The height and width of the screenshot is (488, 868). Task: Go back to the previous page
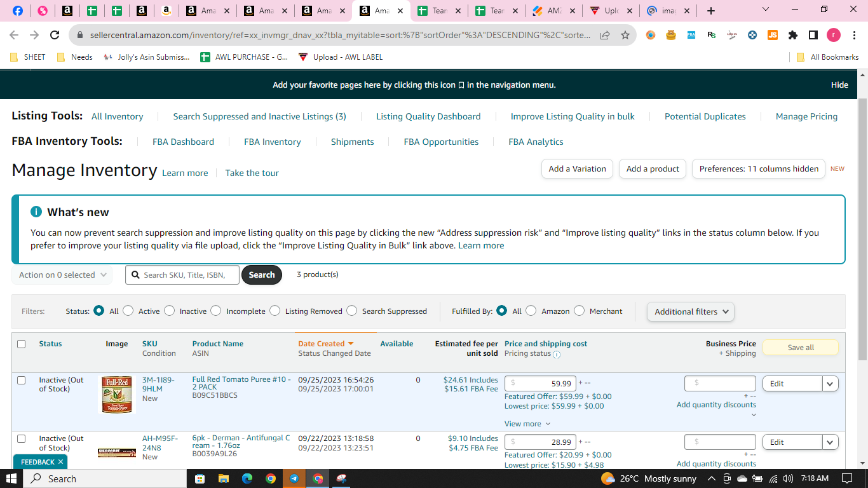tap(14, 35)
